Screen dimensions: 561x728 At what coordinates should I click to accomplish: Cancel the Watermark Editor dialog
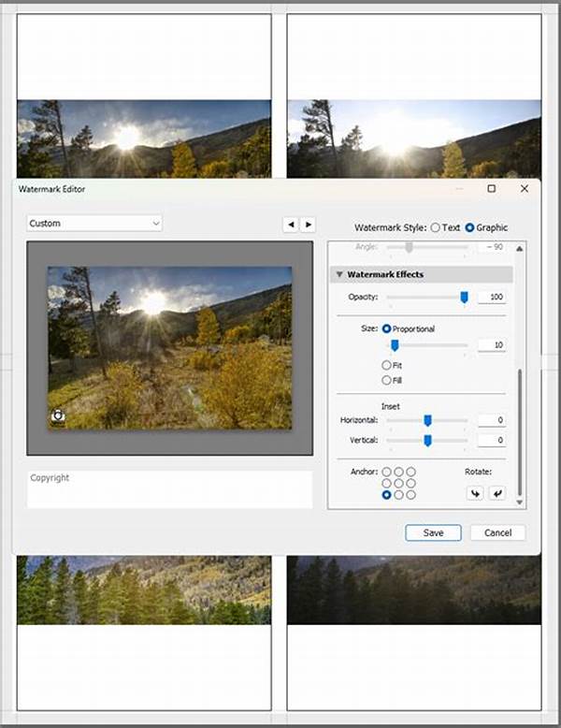click(x=497, y=532)
